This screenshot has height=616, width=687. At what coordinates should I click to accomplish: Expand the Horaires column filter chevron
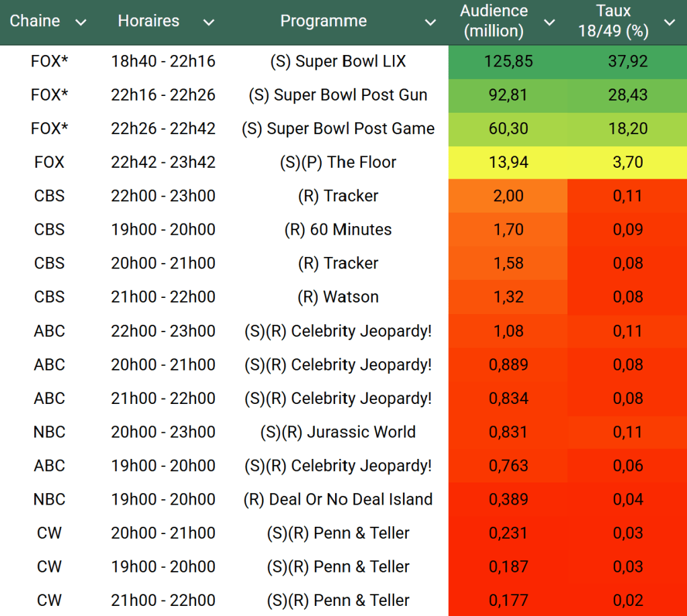tap(209, 23)
